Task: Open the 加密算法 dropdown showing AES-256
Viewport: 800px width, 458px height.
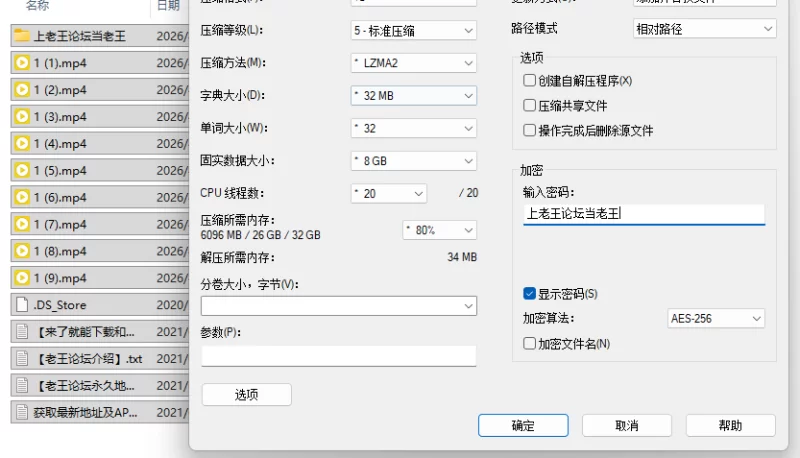Action: coord(716,319)
